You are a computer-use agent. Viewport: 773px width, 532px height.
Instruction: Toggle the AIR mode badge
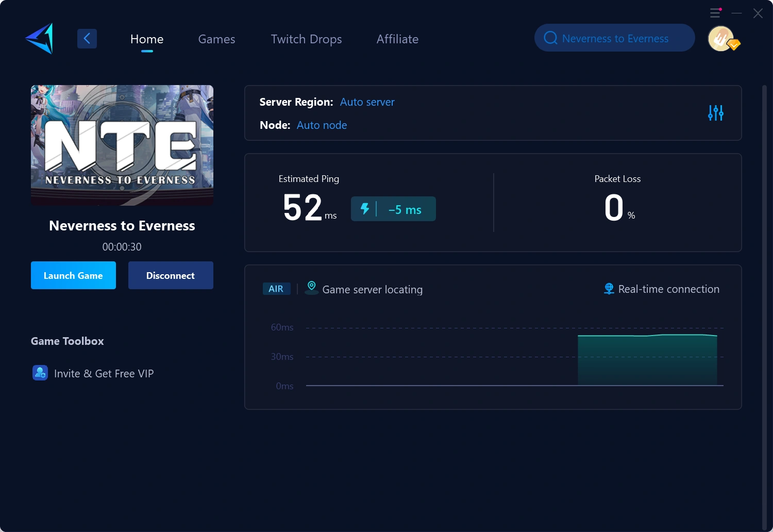pyautogui.click(x=276, y=289)
